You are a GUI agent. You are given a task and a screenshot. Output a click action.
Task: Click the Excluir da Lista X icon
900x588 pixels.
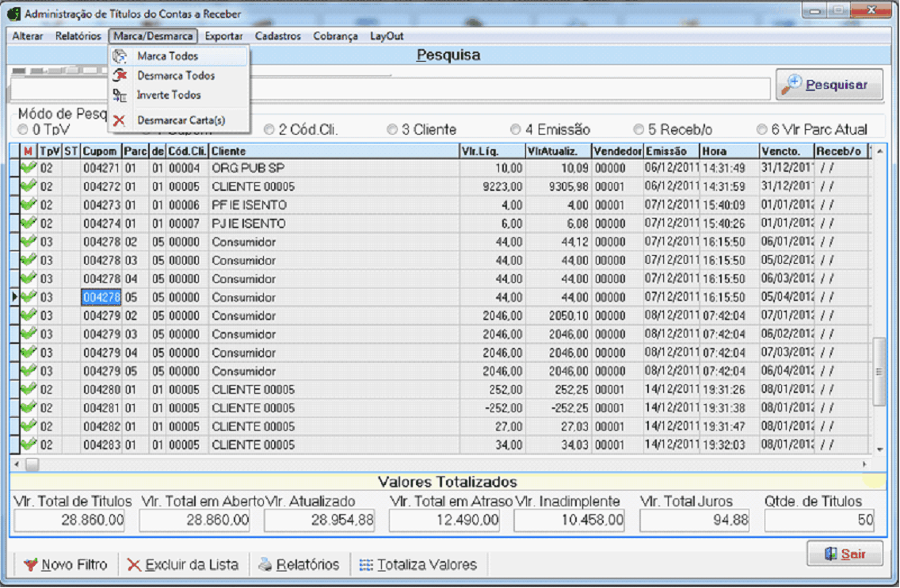134,565
